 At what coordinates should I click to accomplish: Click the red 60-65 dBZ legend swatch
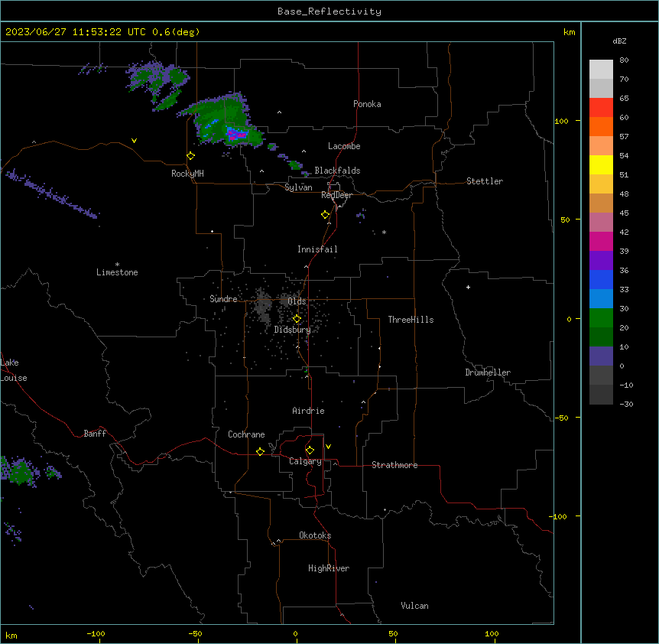point(601,108)
